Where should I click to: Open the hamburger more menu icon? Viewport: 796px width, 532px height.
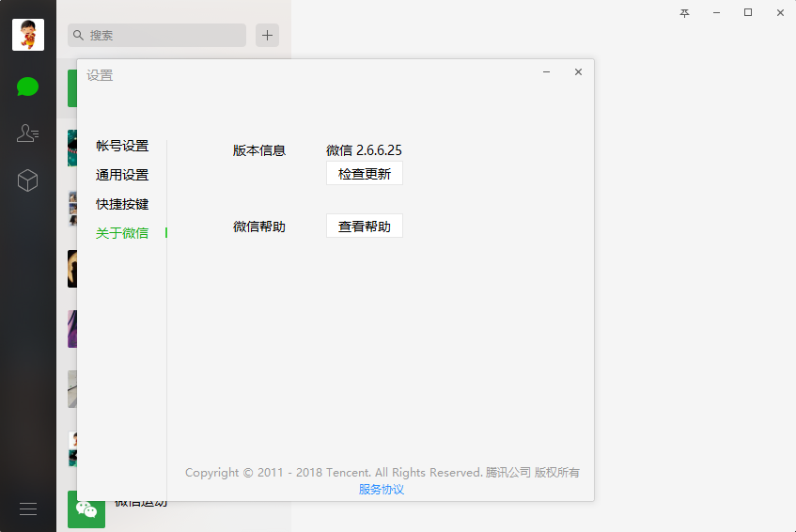(28, 509)
